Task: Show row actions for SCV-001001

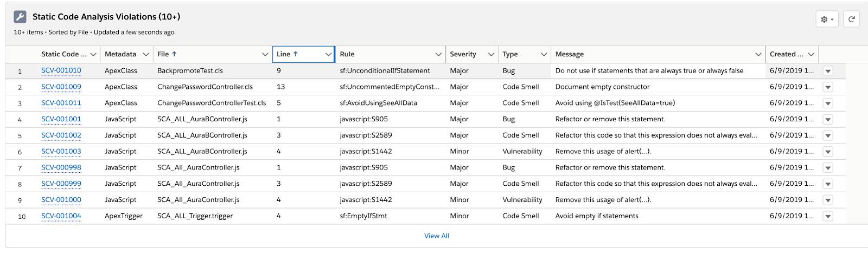Action: pyautogui.click(x=828, y=120)
